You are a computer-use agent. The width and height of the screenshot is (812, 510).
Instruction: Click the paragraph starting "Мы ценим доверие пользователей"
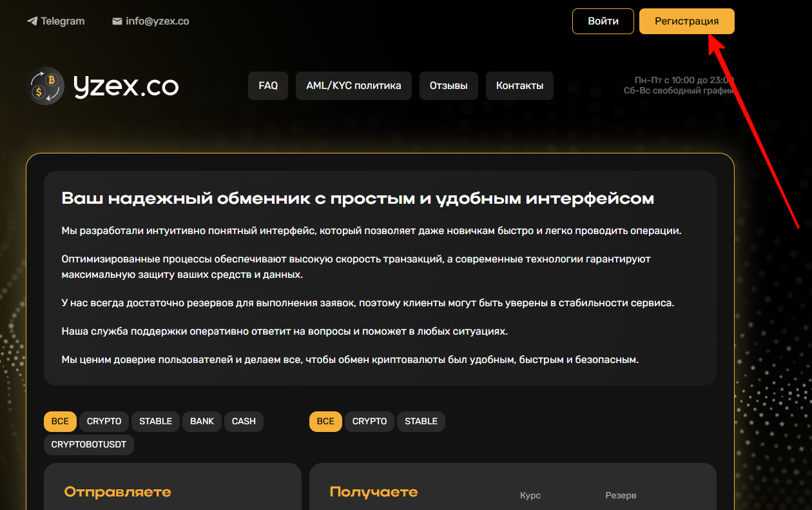click(x=350, y=359)
